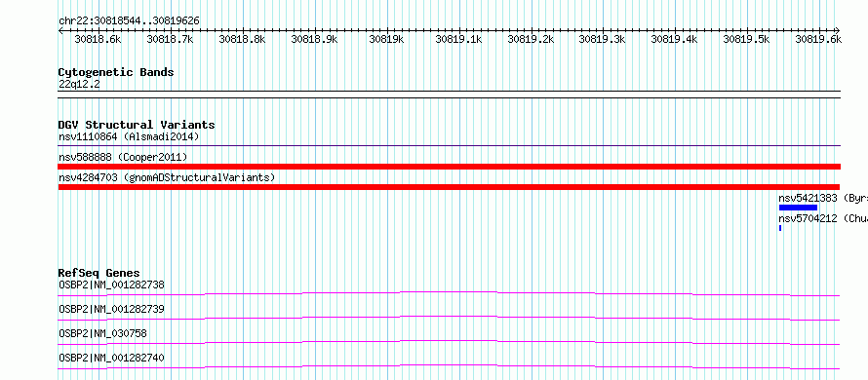The image size is (868, 380).
Task: Click the red nsv588888 variant bar
Action: pyautogui.click(x=449, y=167)
